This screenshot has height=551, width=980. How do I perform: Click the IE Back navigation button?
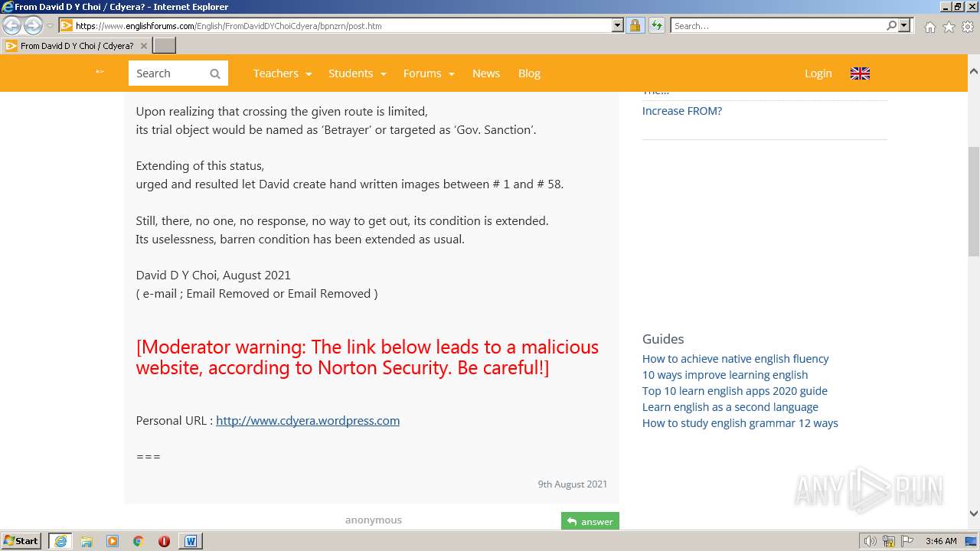(12, 25)
